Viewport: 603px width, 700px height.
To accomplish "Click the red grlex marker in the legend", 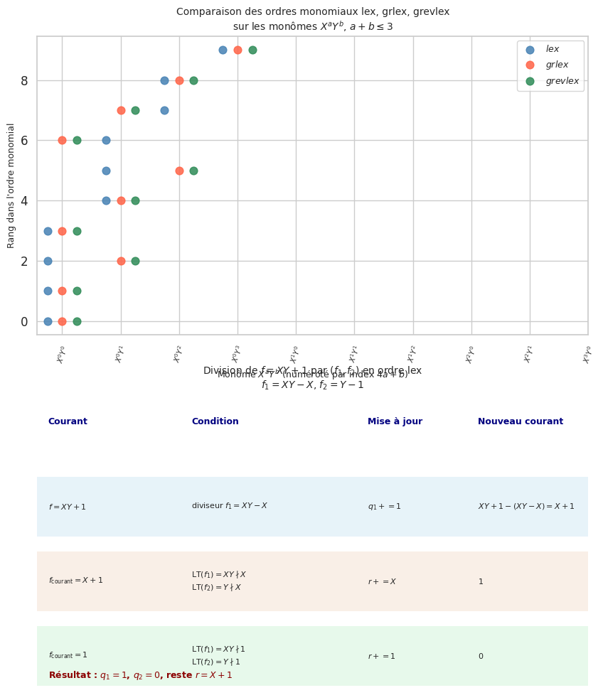I will [530, 65].
